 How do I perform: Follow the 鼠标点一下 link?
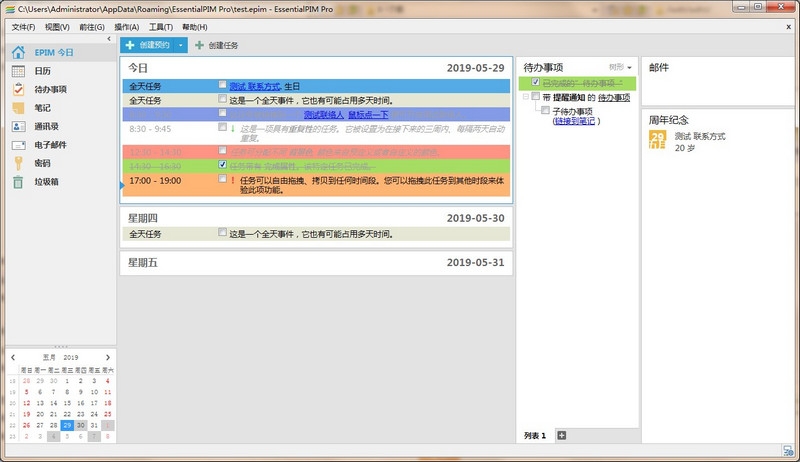(368, 115)
